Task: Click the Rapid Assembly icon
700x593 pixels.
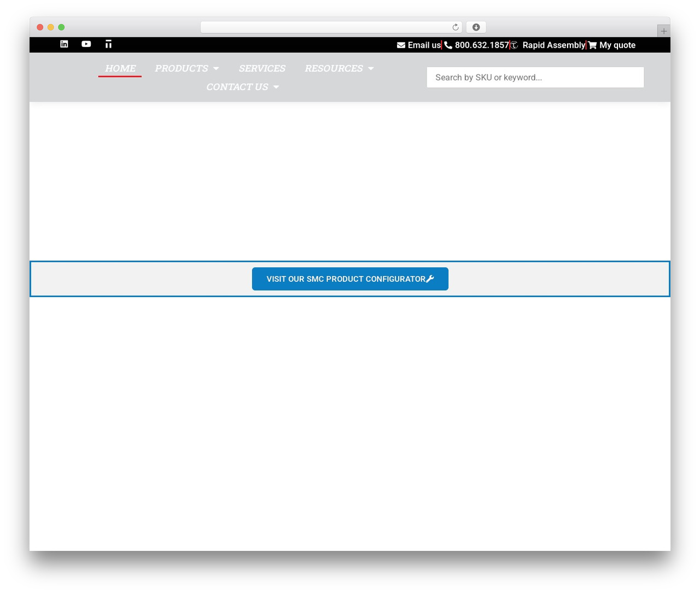Action: (514, 45)
